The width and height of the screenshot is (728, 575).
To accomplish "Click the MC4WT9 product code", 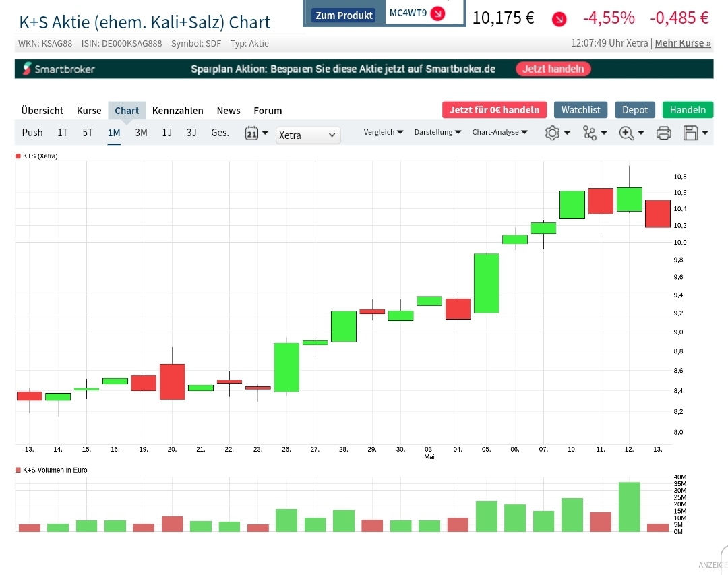I will click(408, 13).
